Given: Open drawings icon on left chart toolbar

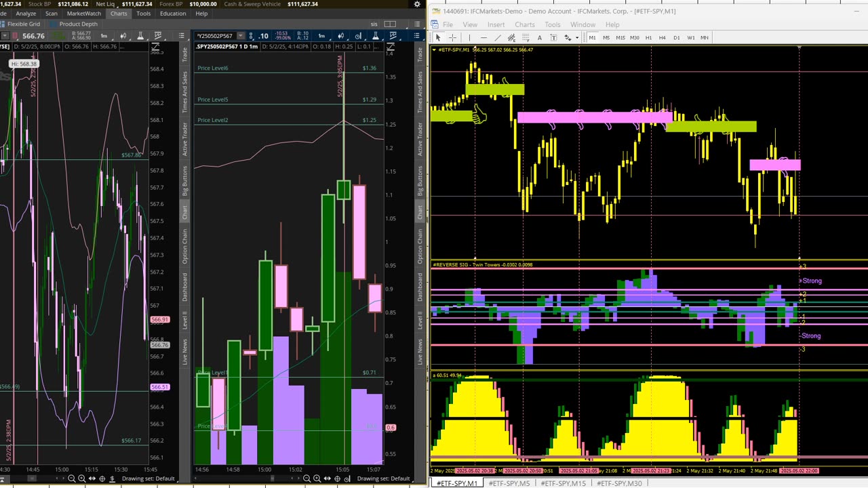Looking at the screenshot, I should (x=157, y=36).
